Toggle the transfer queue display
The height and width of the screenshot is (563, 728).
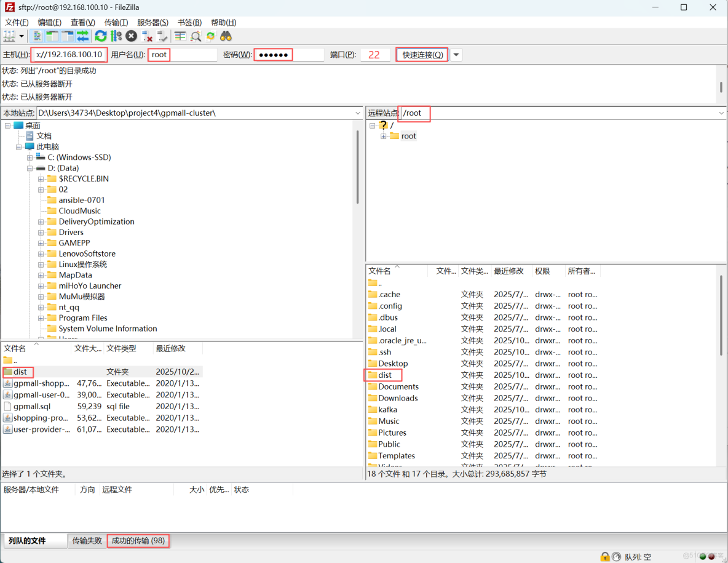(x=82, y=36)
